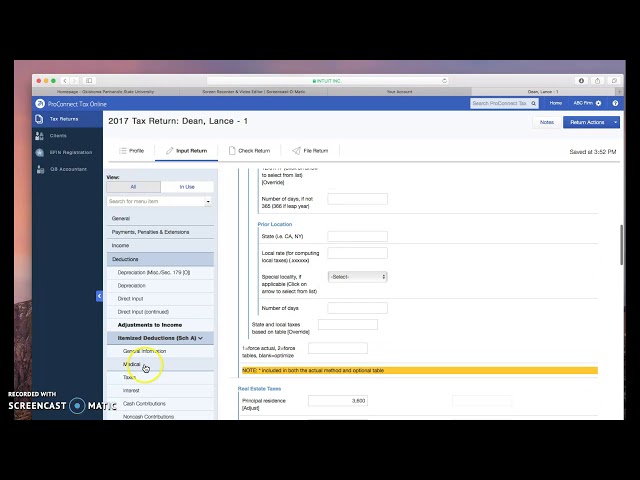Open Cash Contributions item
640x480 pixels.
(x=160, y=403)
